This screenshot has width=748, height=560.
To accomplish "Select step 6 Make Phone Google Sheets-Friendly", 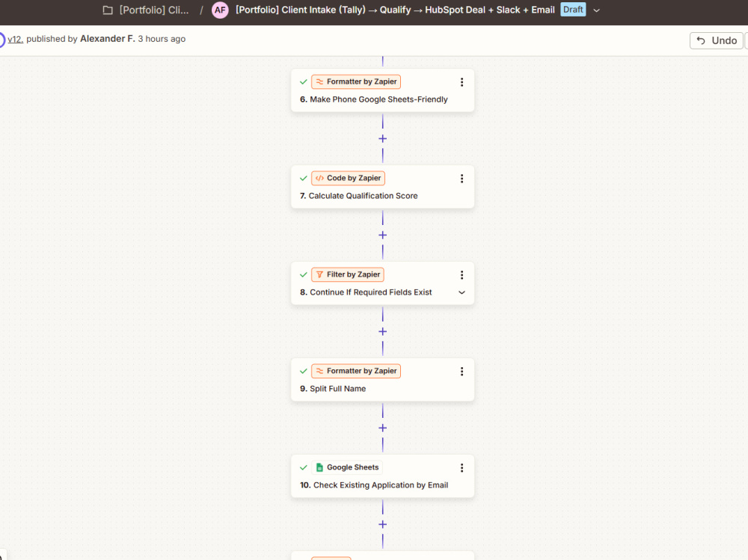I will 382,90.
